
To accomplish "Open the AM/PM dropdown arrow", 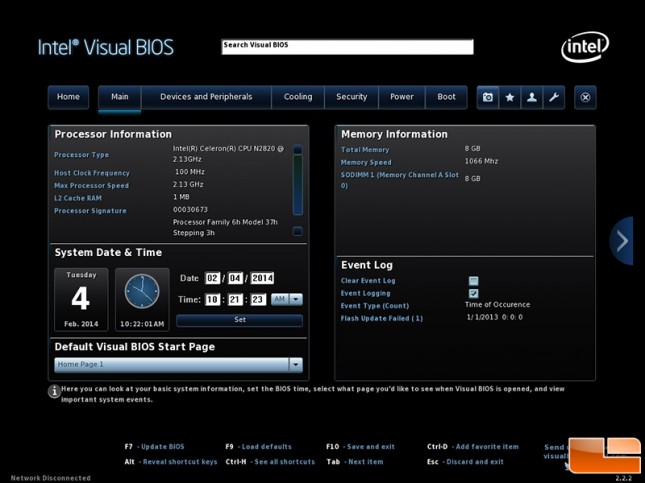I will coord(296,300).
